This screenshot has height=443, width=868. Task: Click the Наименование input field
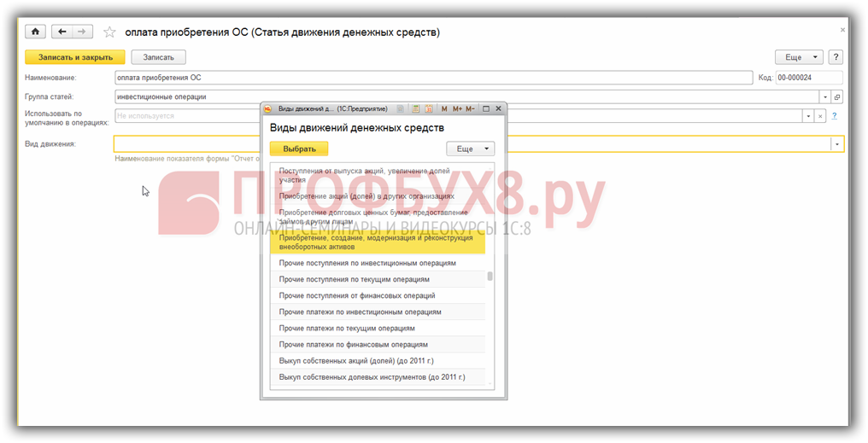click(433, 78)
